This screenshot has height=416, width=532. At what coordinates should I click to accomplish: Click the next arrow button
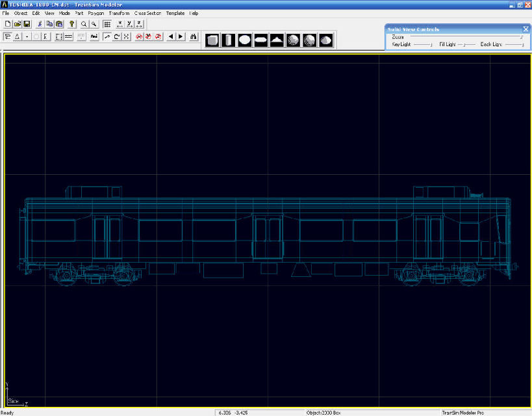181,36
